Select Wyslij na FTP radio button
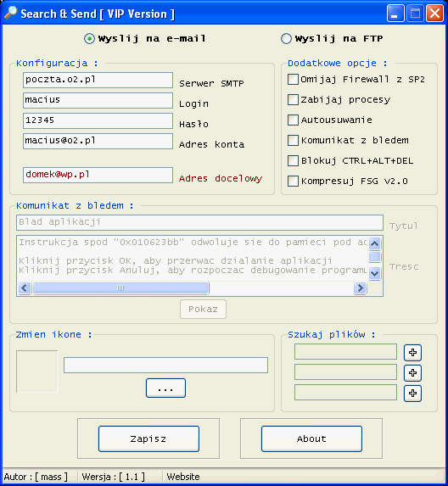The height and width of the screenshot is (486, 448). pyautogui.click(x=286, y=39)
